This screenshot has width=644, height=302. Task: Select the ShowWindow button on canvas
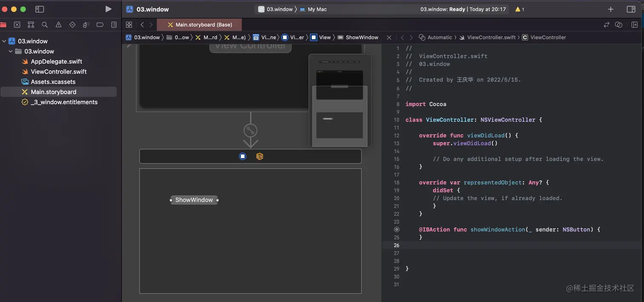coord(194,200)
